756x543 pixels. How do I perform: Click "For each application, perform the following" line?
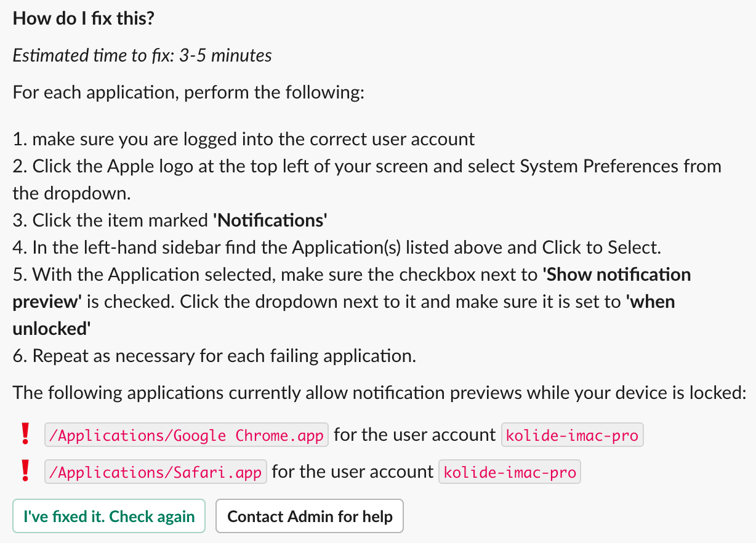pos(189,92)
